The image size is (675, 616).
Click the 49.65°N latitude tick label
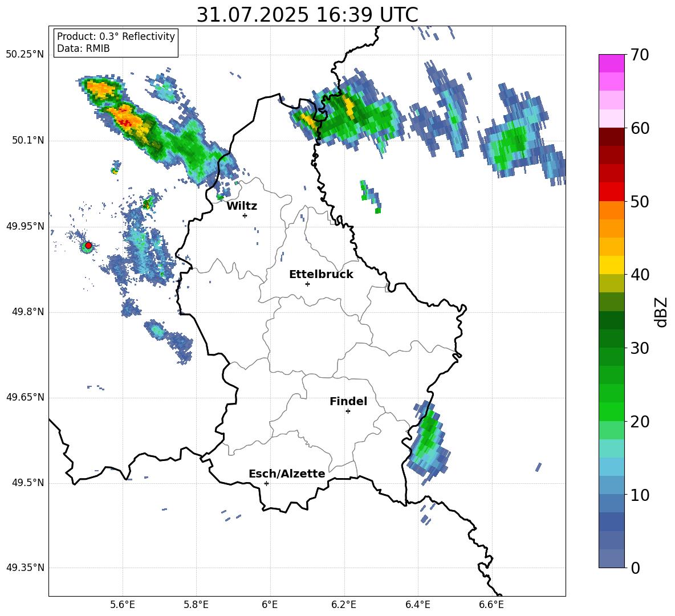25,398
